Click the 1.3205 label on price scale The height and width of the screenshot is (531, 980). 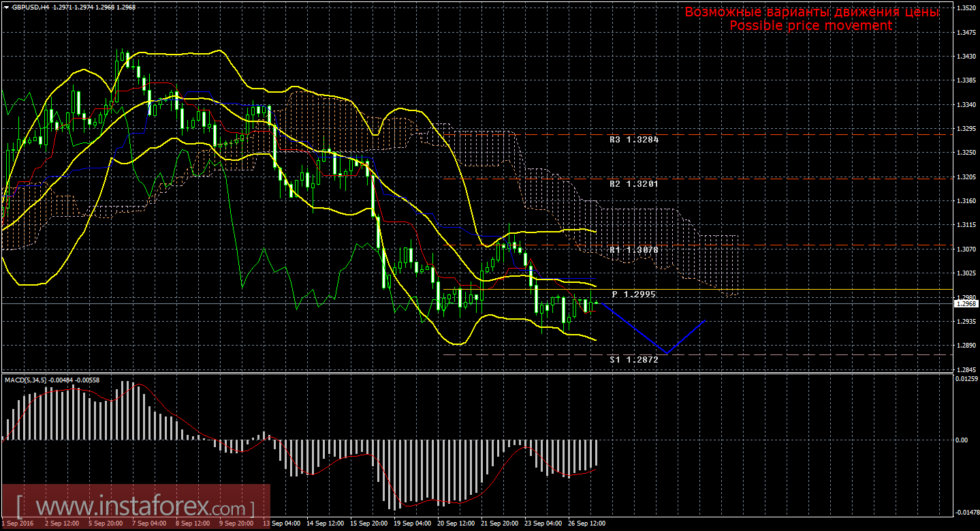[965, 177]
